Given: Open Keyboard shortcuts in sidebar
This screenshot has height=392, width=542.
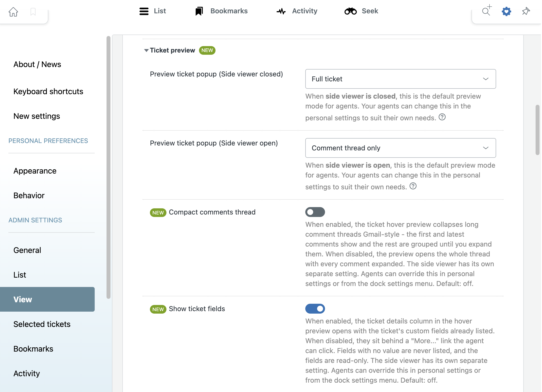Looking at the screenshot, I should pos(48,91).
